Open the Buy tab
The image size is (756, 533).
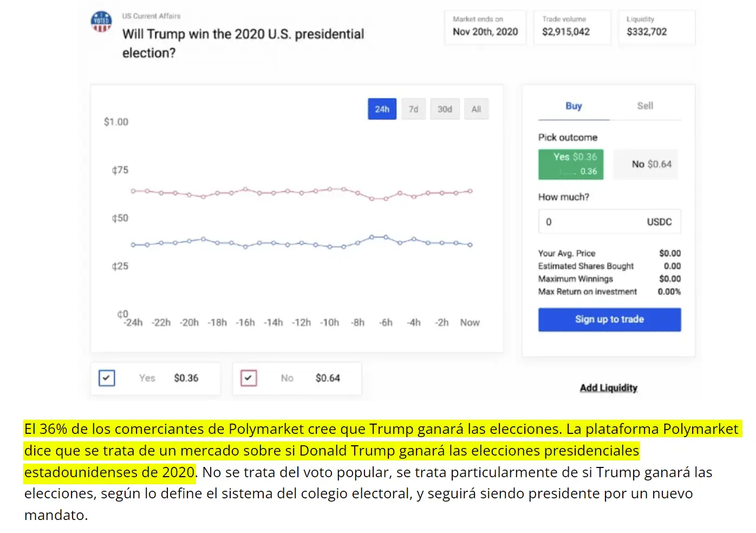click(573, 106)
